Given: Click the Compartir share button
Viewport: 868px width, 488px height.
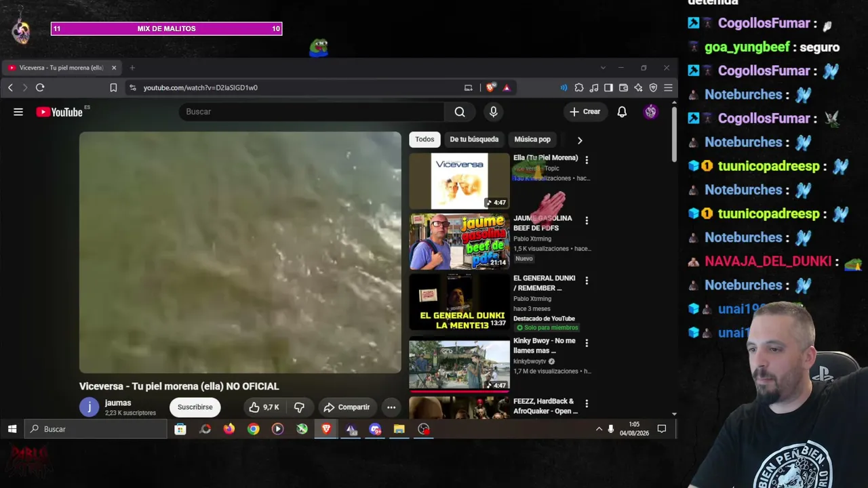Looking at the screenshot, I should pos(347,407).
